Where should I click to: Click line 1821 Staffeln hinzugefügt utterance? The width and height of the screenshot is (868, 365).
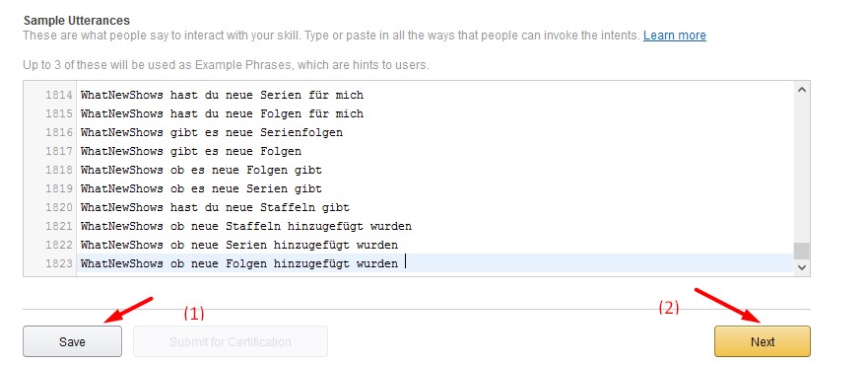click(x=245, y=227)
